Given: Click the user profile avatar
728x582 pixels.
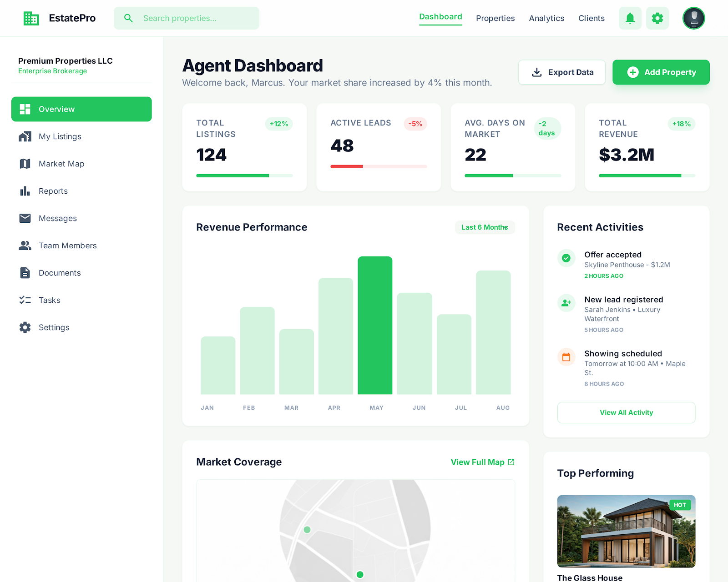Looking at the screenshot, I should tap(693, 18).
